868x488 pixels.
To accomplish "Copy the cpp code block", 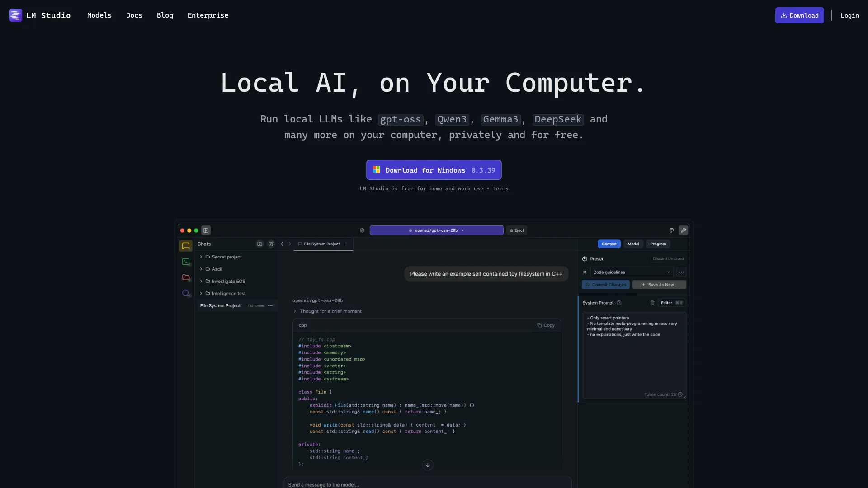I will (x=546, y=325).
